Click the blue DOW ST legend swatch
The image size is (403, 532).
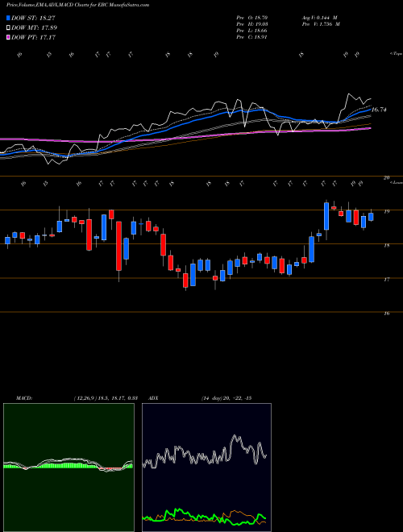click(8, 18)
